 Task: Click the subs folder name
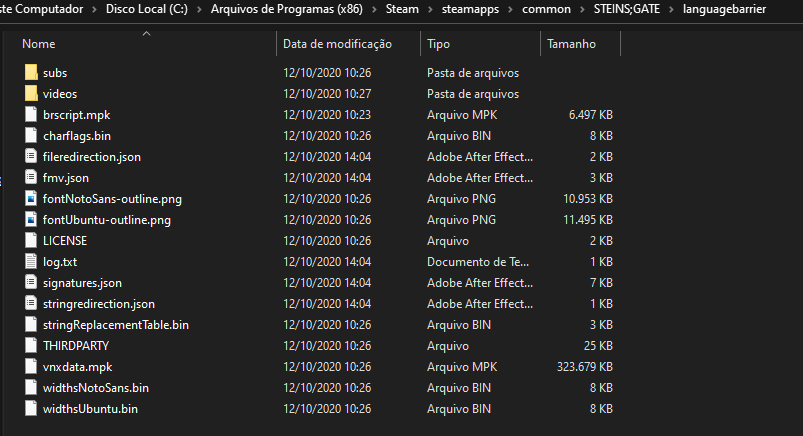click(x=55, y=73)
